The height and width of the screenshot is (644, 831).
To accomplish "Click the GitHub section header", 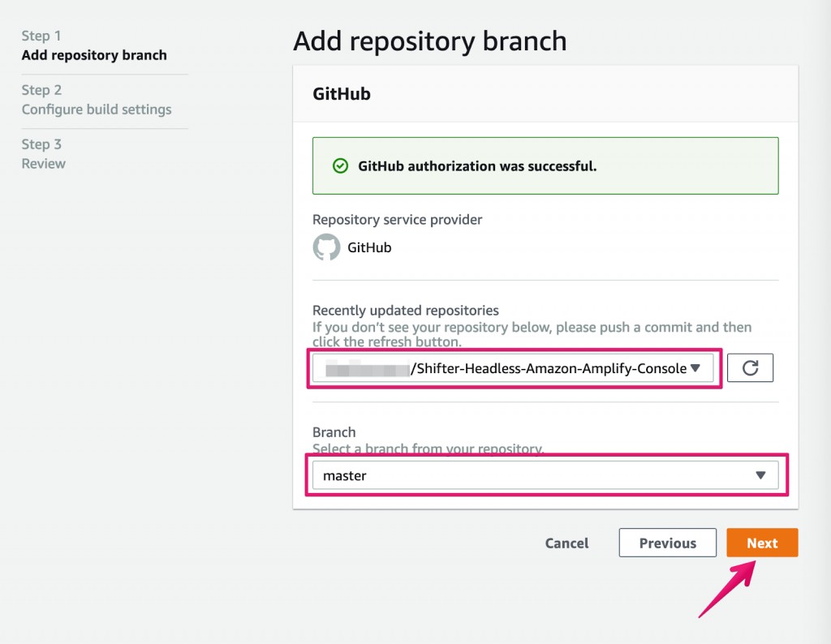I will [x=342, y=94].
